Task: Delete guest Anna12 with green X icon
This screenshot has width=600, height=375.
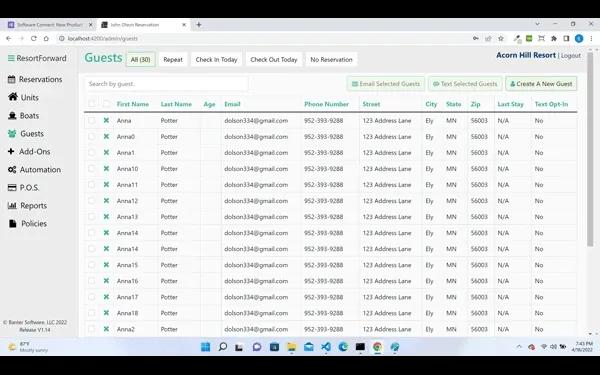Action: [106, 201]
